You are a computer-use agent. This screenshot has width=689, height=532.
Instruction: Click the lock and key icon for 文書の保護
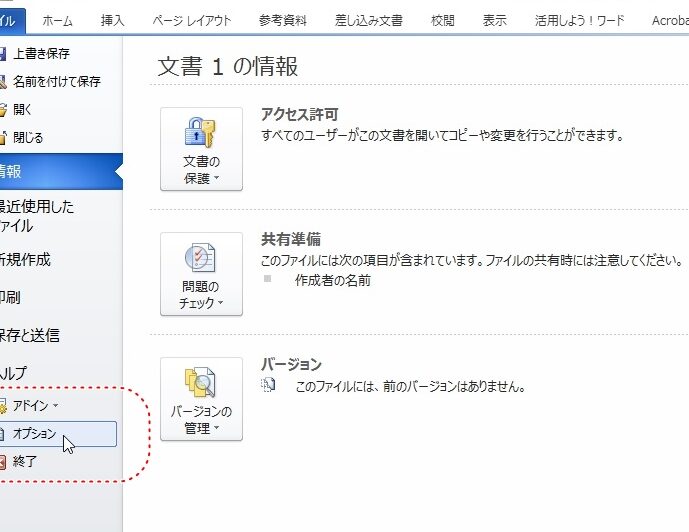tap(200, 132)
